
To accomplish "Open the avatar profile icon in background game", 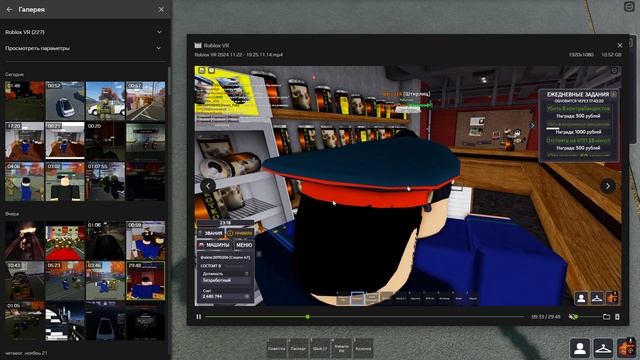I will pos(580,349).
